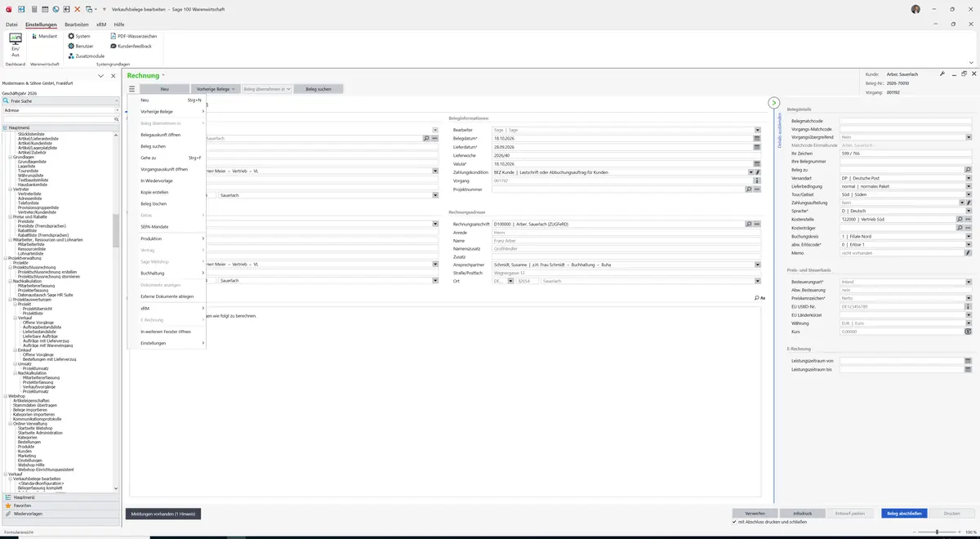Open wrench settings icon in header
The width and height of the screenshot is (980, 539).
[942, 73]
